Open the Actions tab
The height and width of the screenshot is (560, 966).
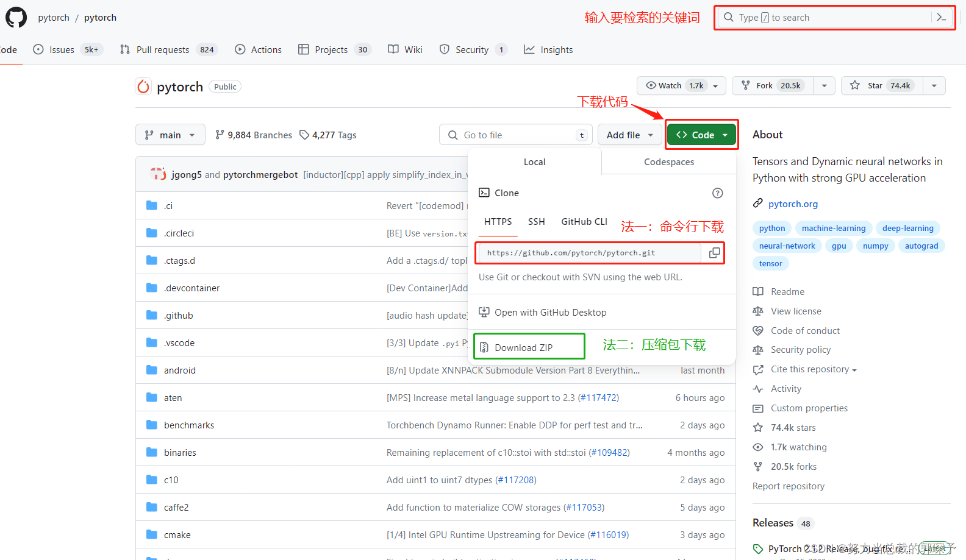pyautogui.click(x=259, y=50)
